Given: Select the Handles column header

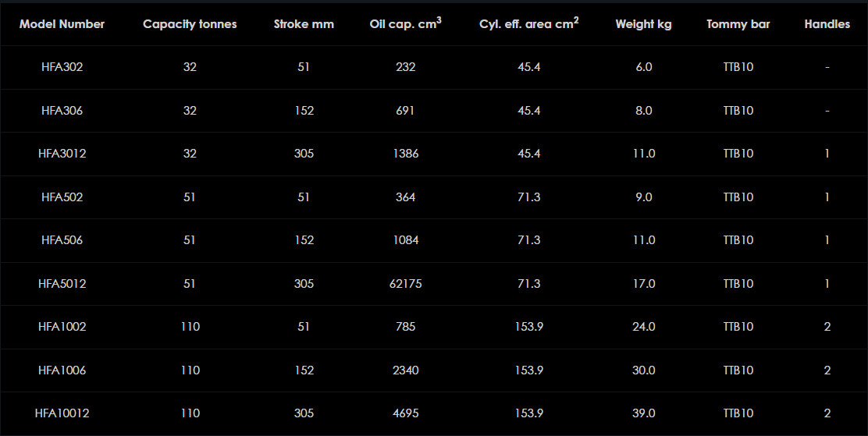Looking at the screenshot, I should 827,24.
